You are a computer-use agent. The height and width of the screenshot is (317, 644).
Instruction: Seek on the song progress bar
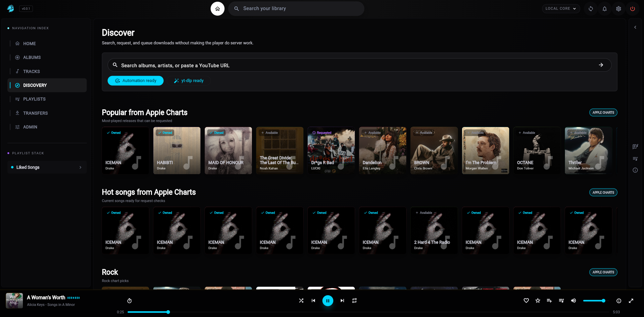point(369,312)
